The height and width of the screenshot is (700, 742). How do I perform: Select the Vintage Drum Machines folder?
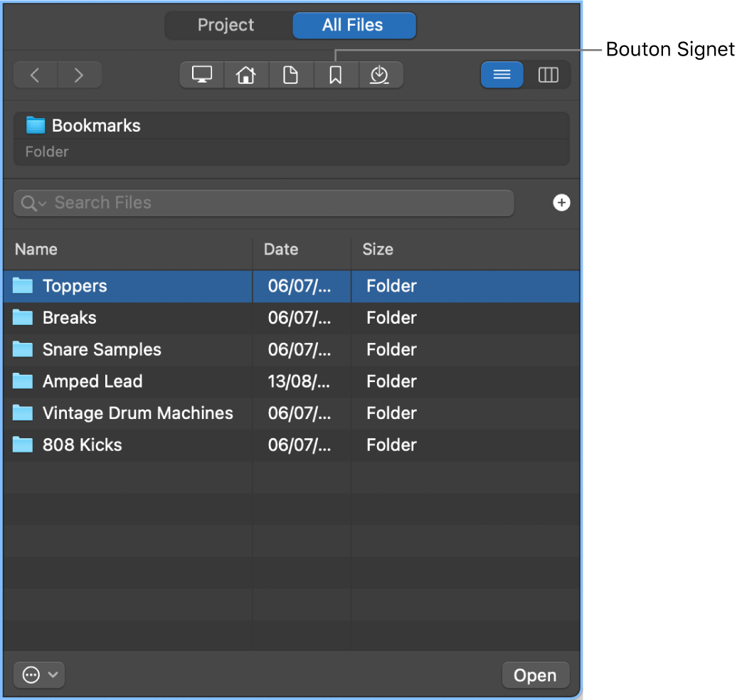pos(137,413)
